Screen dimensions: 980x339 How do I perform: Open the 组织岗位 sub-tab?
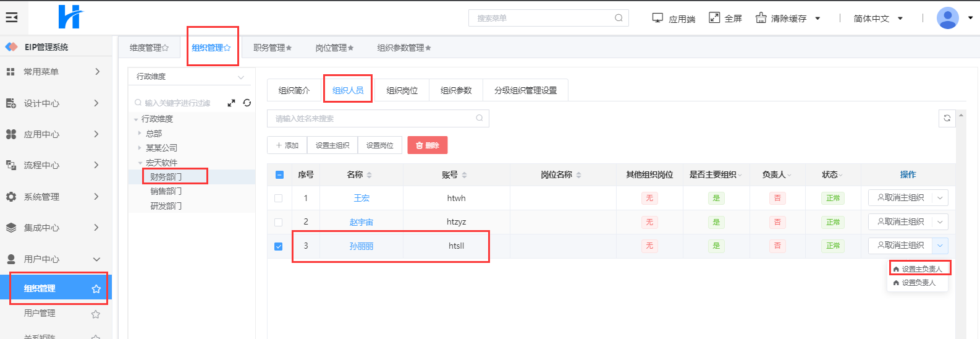tap(402, 90)
